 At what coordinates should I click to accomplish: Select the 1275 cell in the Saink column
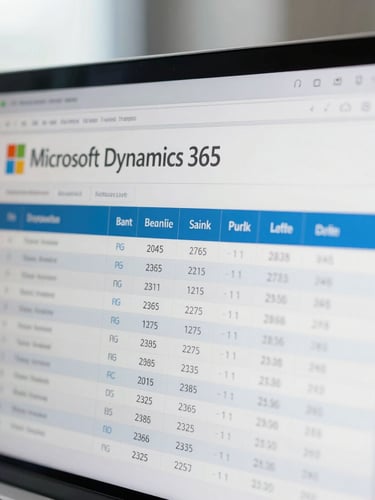193,330
